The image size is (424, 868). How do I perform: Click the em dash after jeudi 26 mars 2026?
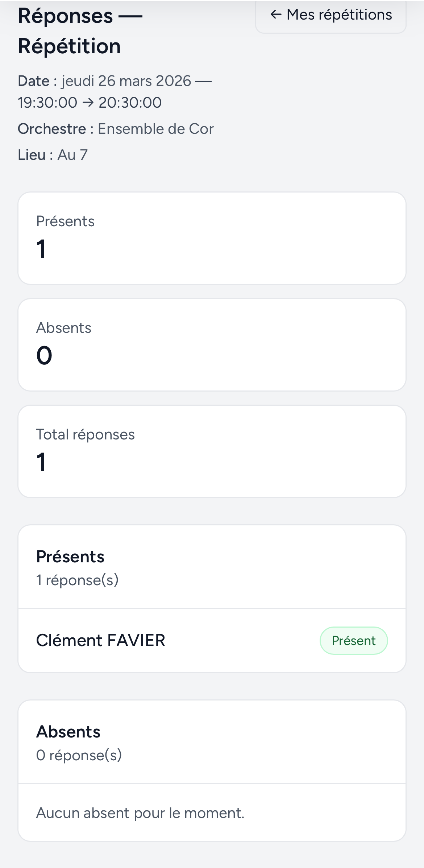(203, 80)
